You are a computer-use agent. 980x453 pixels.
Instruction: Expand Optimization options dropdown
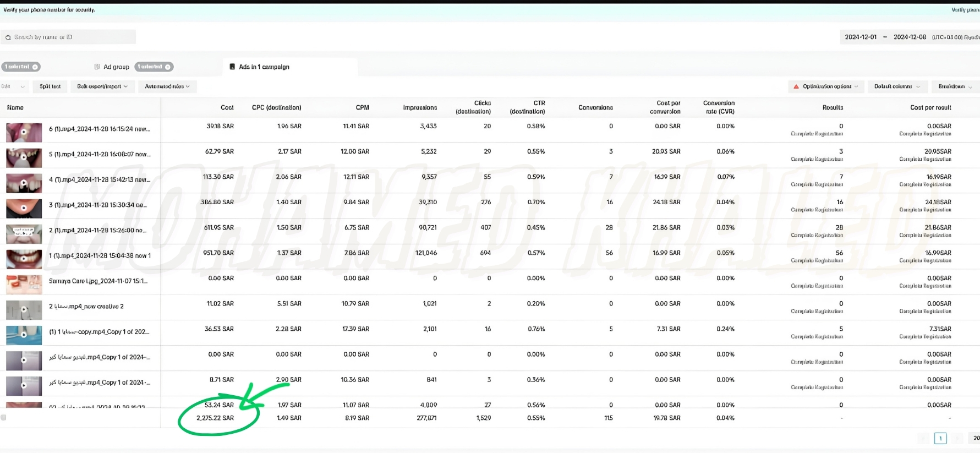[x=825, y=86]
